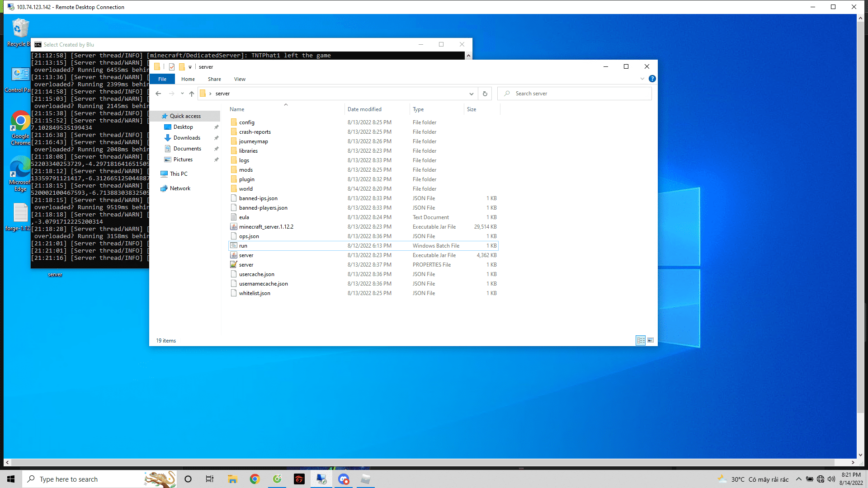Screen dimensions: 868x488
Task: Go up one folder level arrow
Action: click(x=192, y=94)
